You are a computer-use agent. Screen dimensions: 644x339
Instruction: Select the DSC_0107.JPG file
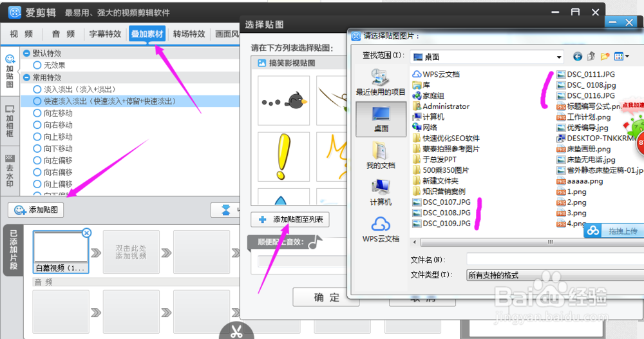pyautogui.click(x=442, y=202)
